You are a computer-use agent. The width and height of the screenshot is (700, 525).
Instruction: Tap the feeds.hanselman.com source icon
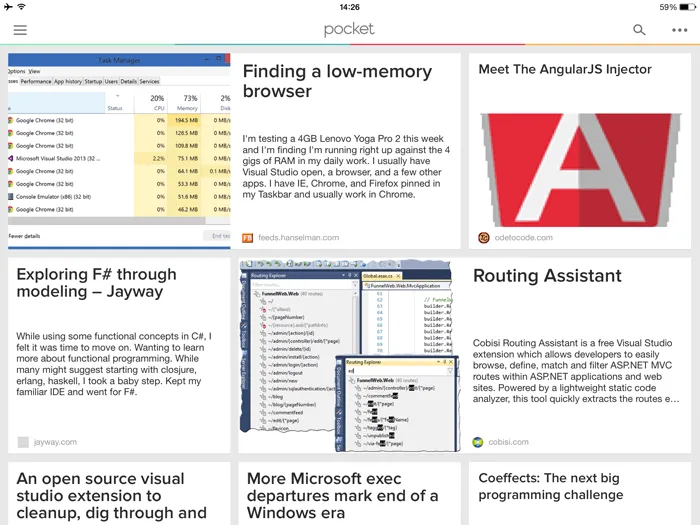tap(248, 237)
